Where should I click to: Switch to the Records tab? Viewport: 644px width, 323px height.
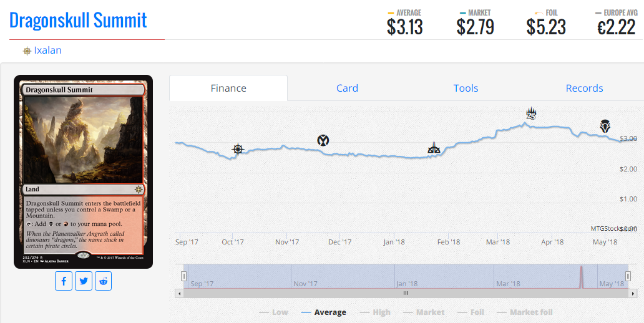tap(585, 88)
